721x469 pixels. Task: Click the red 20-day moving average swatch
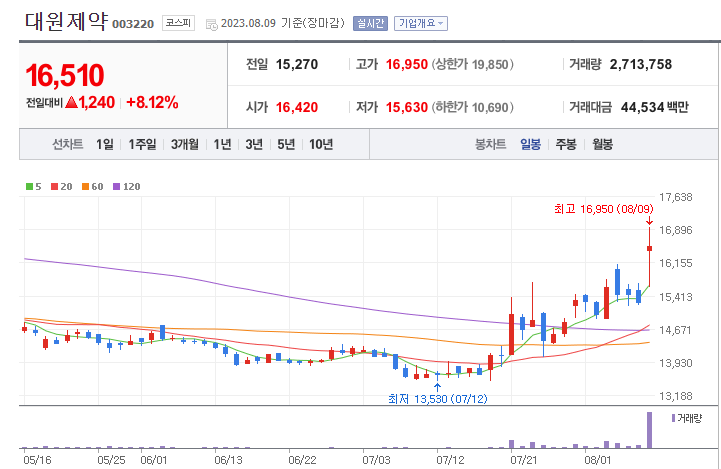[x=54, y=187]
